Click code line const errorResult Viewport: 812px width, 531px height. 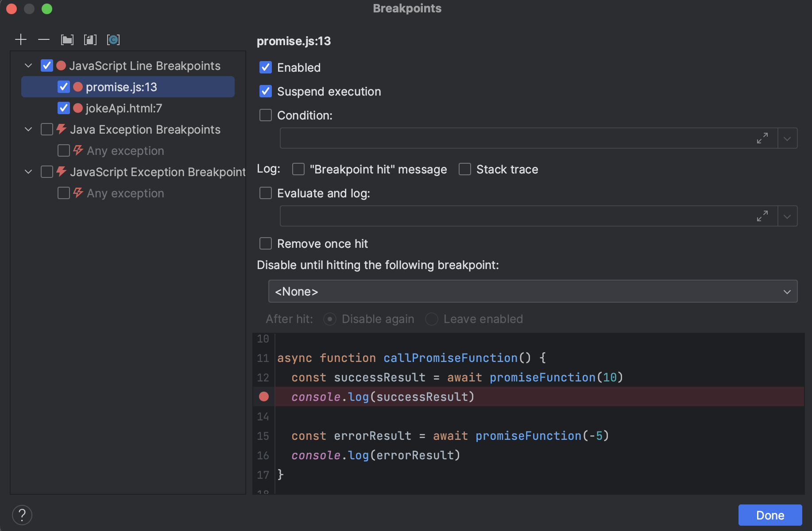[450, 436]
